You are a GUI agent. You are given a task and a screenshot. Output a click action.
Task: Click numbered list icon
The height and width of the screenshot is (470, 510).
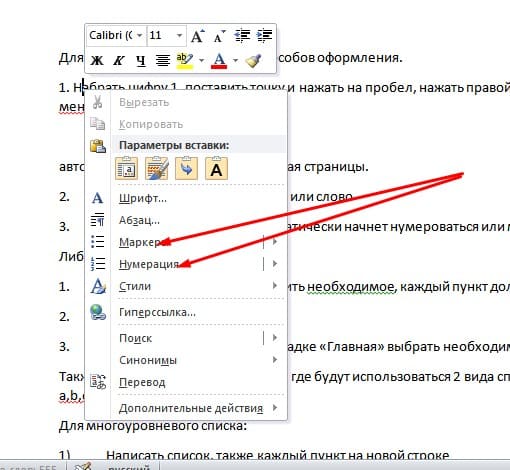pyautogui.click(x=98, y=264)
